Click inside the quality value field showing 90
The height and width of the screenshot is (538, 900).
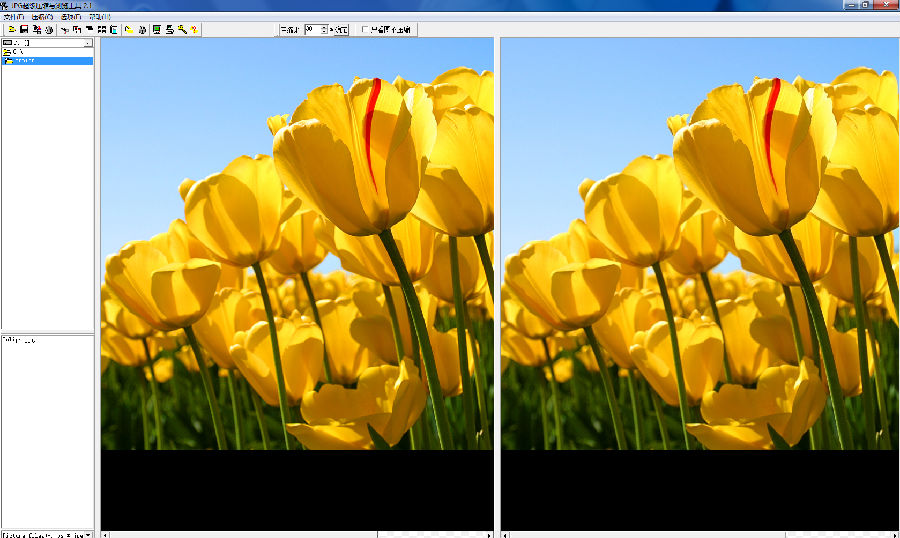click(x=311, y=30)
